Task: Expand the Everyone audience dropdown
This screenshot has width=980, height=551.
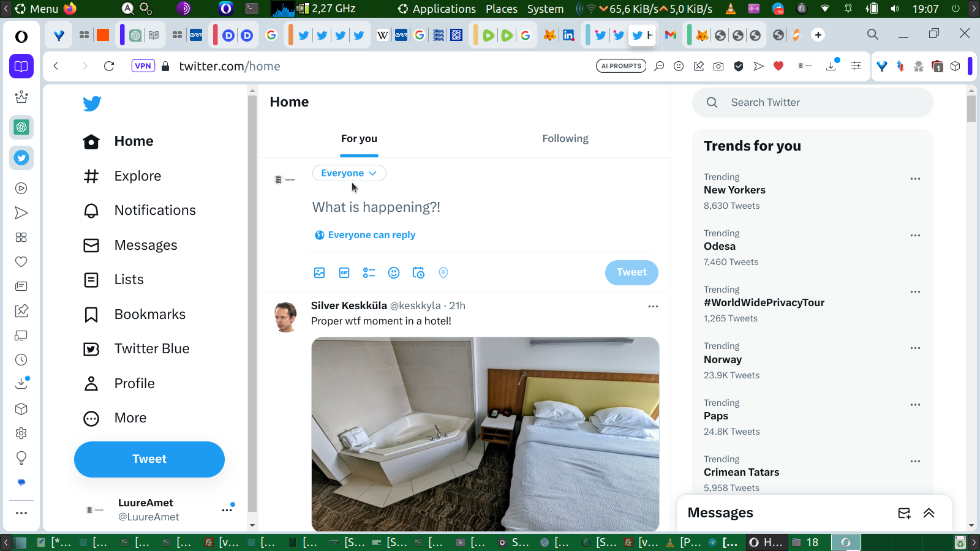Action: pos(349,173)
